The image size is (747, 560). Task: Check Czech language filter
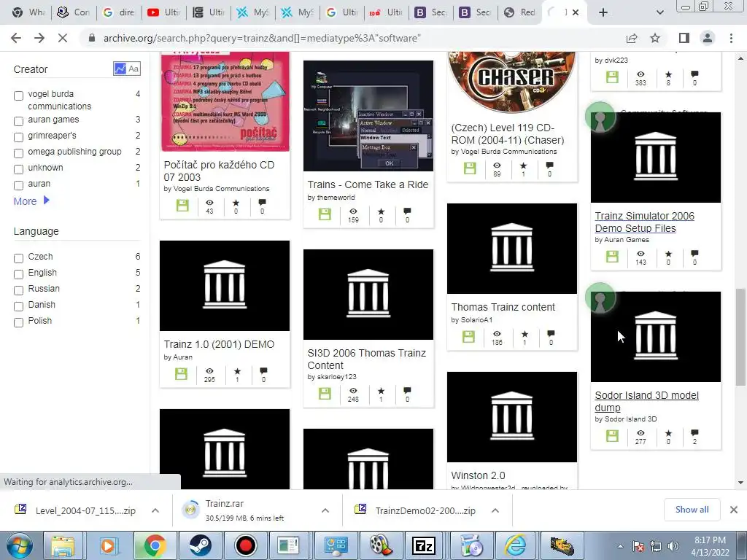coord(18,258)
